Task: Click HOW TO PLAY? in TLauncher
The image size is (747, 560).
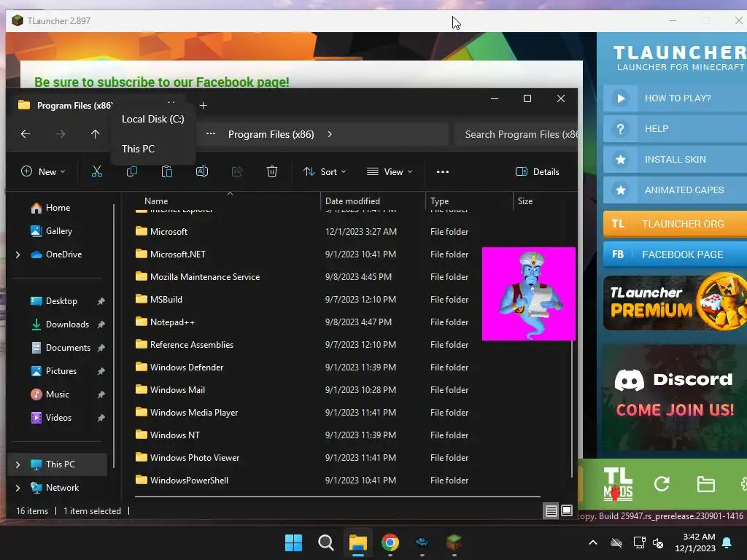Action: (675, 98)
